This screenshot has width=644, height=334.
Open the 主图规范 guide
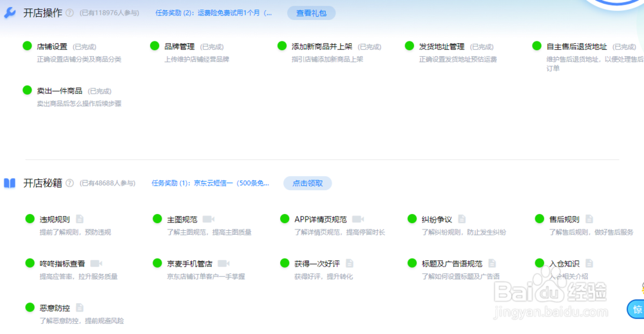pos(182,219)
